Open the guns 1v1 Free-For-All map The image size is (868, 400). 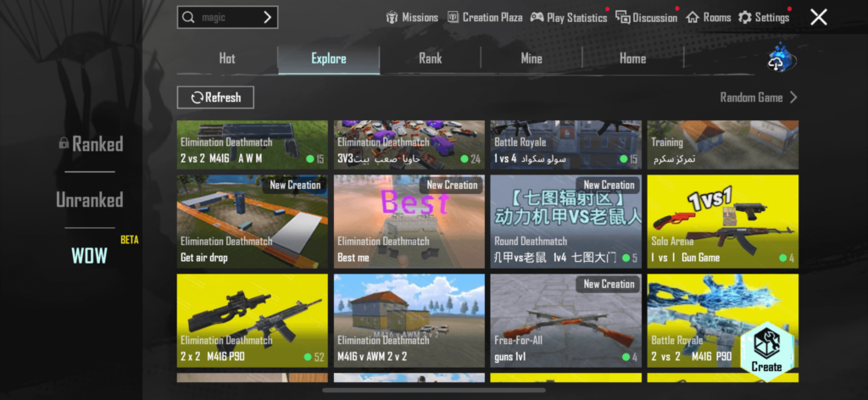565,321
